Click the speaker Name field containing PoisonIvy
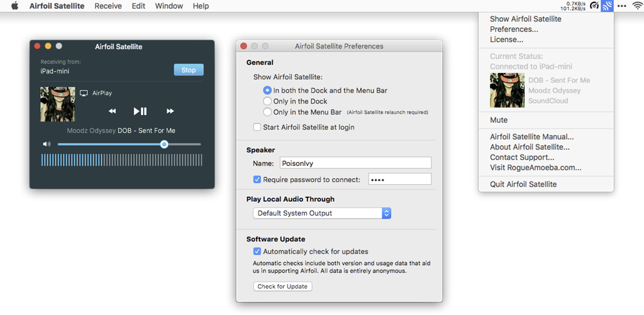644x315 pixels. (x=356, y=163)
